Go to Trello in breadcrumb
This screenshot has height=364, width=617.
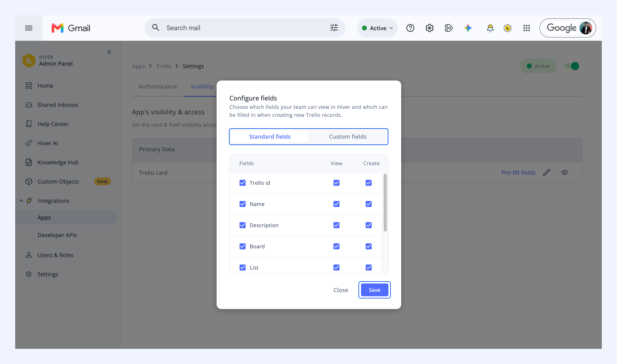pos(164,66)
